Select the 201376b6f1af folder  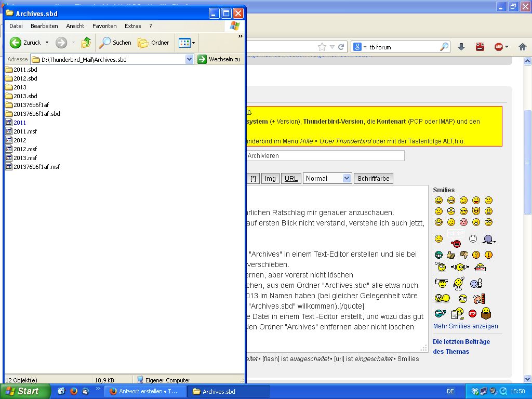[x=27, y=105]
